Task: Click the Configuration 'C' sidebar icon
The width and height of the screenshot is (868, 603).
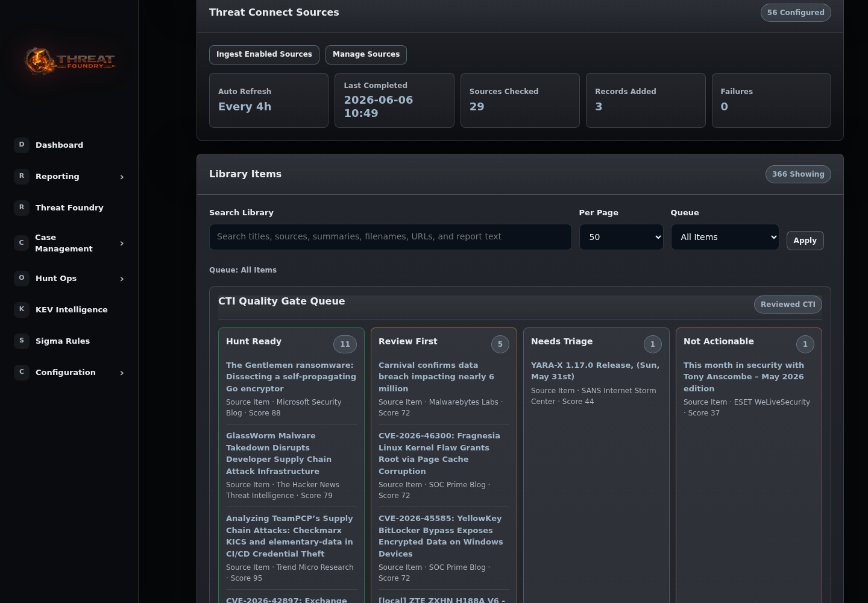Action: (x=22, y=372)
